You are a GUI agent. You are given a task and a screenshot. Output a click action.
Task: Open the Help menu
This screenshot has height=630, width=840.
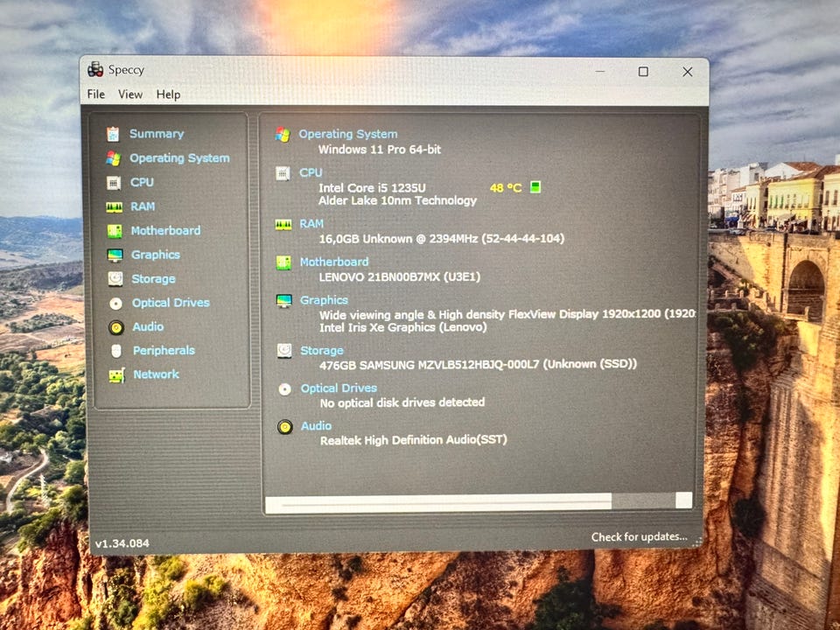168,94
